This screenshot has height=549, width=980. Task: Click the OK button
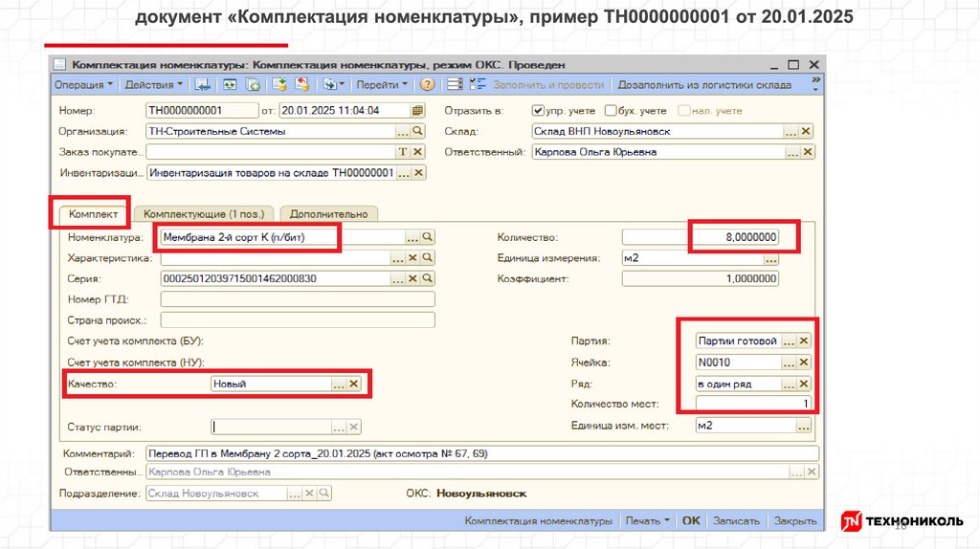pos(691,520)
